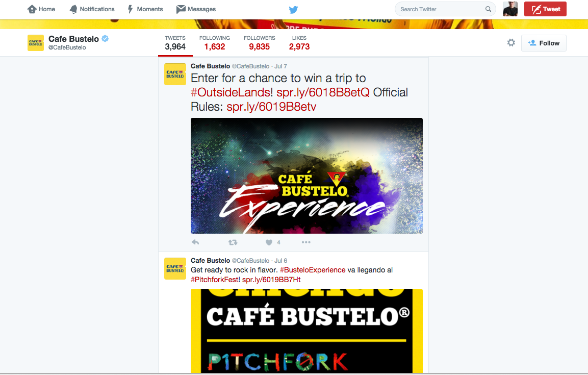Screen dimensions: 588x375
Task: Open the Cafe Bustelo Experience image
Action: click(x=307, y=176)
